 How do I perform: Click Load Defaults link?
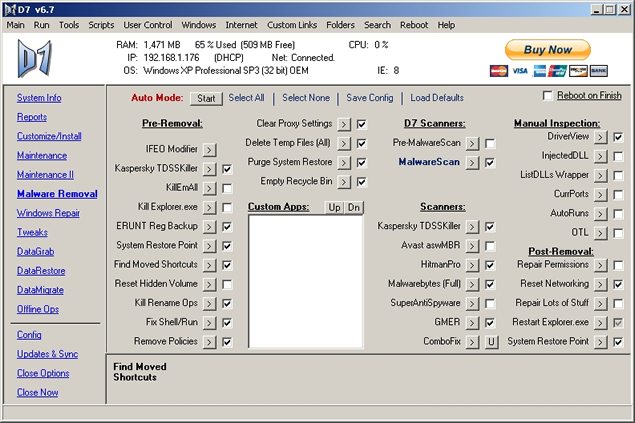(437, 98)
